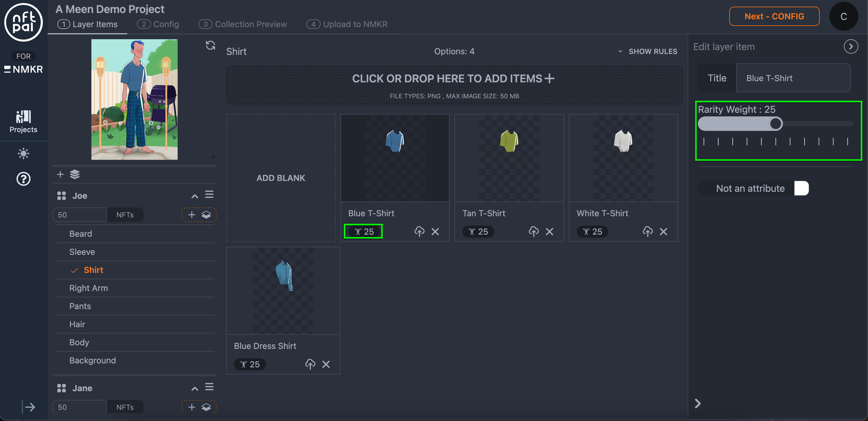Collapse the Edit layer item panel

(851, 46)
